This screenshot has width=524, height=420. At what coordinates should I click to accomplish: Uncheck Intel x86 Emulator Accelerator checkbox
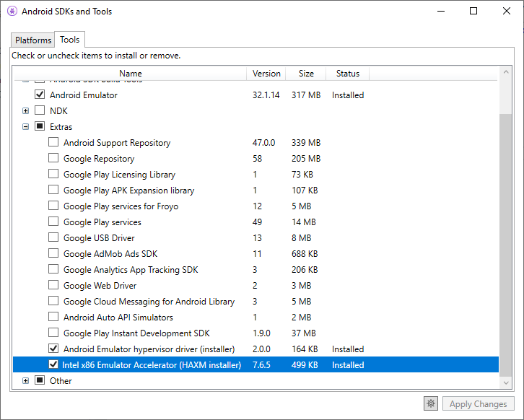pos(53,364)
